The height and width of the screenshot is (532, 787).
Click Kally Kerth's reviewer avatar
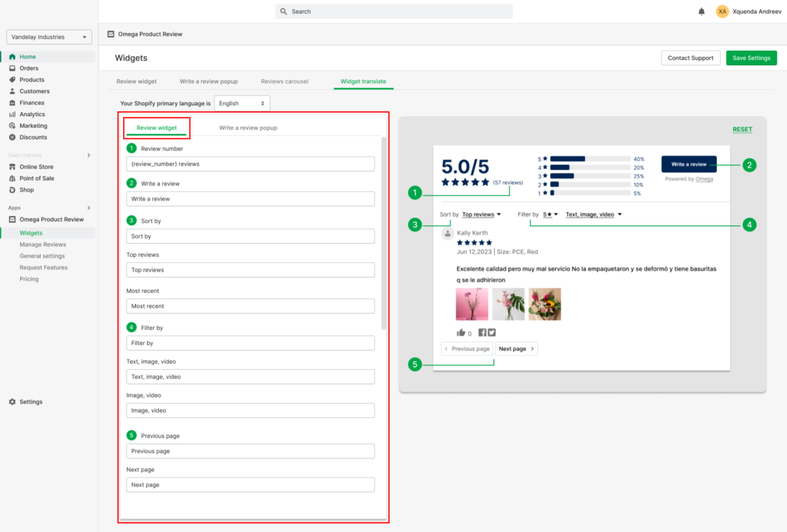448,234
